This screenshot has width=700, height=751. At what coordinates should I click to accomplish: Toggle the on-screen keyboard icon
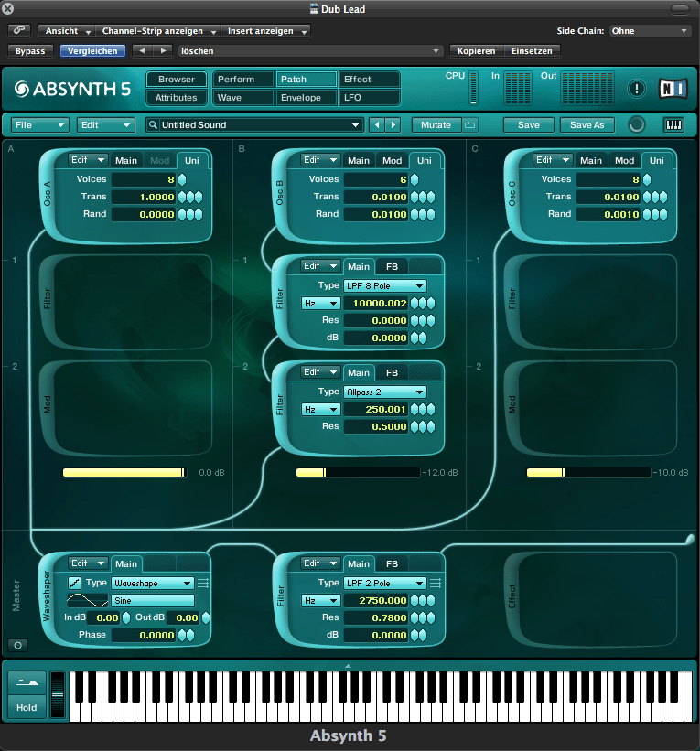[673, 124]
